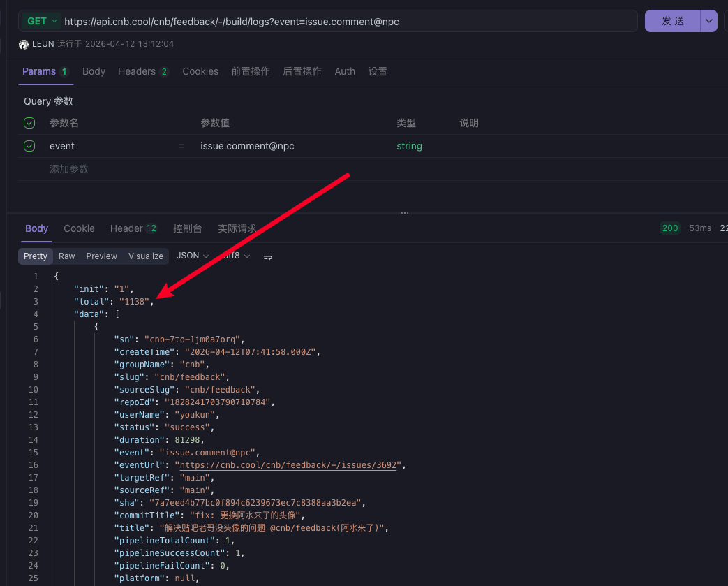Open the utf8 encoding dropdown
This screenshot has width=728, height=586.
[236, 256]
